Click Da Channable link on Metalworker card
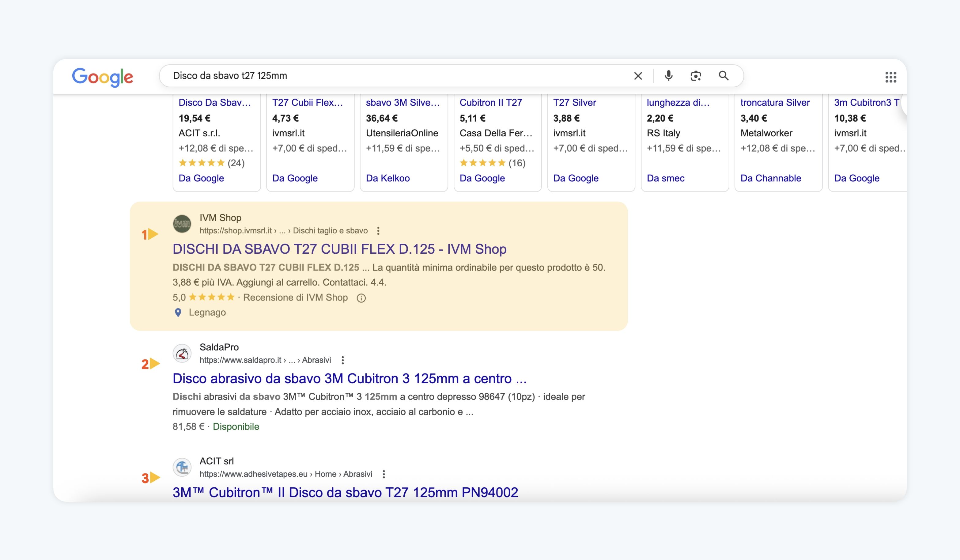 click(x=770, y=178)
